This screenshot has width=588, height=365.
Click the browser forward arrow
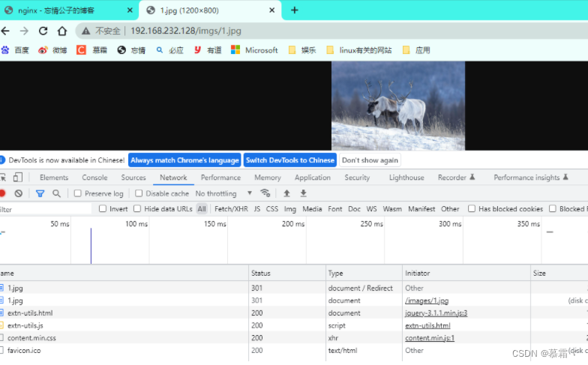coord(24,31)
